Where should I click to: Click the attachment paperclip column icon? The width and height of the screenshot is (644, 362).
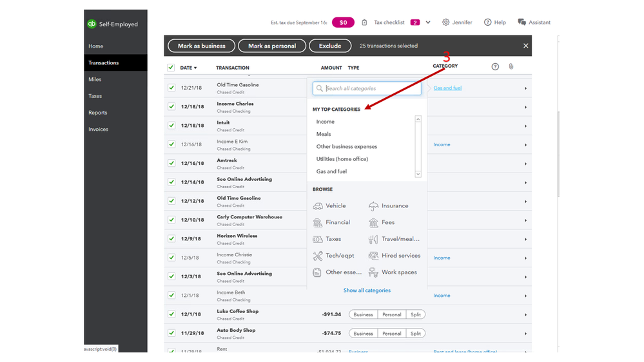click(511, 66)
